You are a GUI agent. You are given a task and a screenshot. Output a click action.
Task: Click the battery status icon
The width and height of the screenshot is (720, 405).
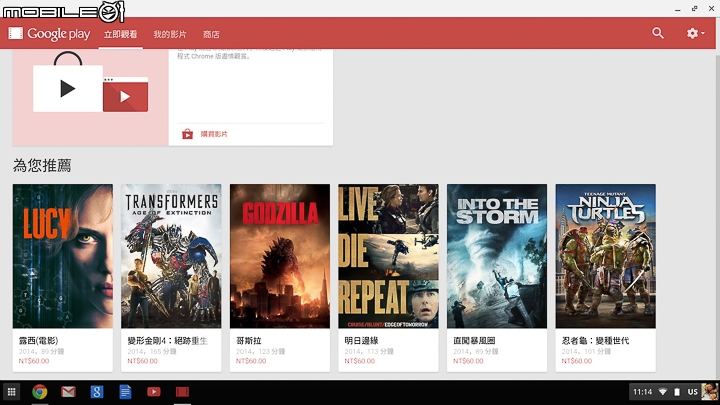tap(677, 392)
